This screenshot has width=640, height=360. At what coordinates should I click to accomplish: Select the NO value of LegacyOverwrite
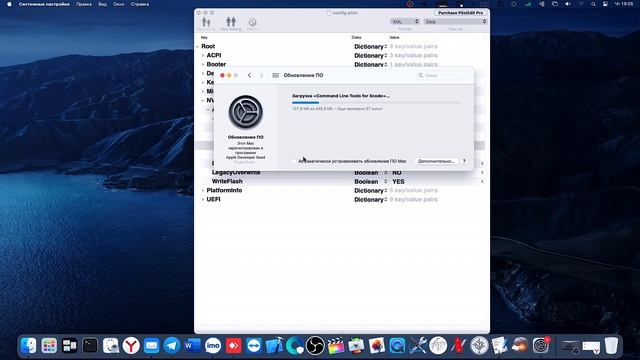coord(397,173)
